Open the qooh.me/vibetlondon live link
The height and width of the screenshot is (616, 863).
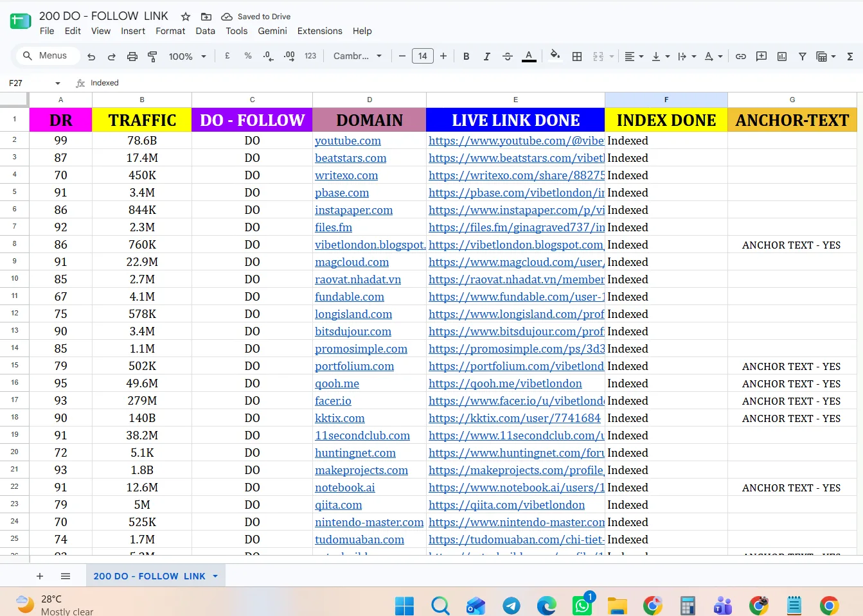tap(505, 383)
